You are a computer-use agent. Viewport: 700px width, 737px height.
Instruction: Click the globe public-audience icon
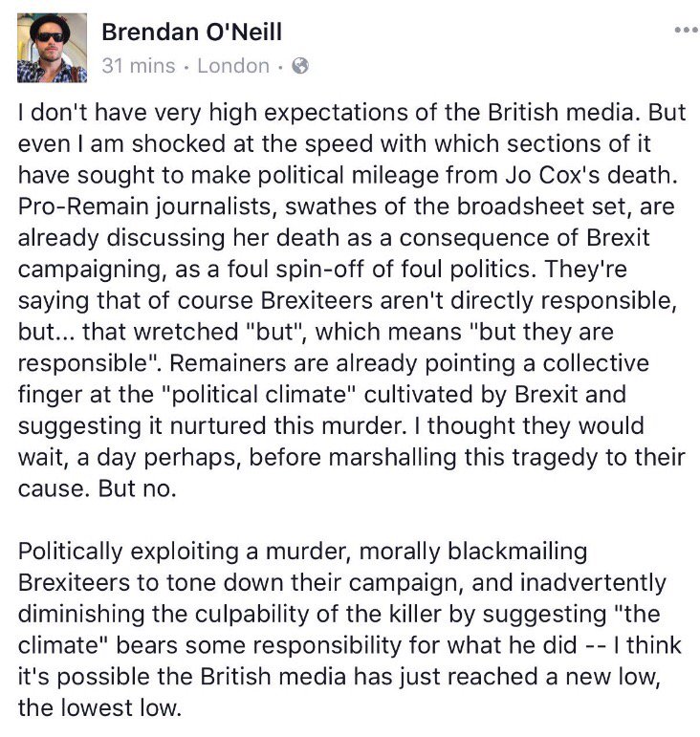point(300,66)
